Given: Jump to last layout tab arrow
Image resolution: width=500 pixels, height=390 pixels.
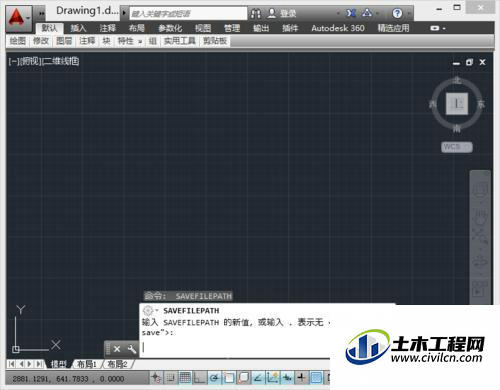Looking at the screenshot, I should [x=39, y=364].
